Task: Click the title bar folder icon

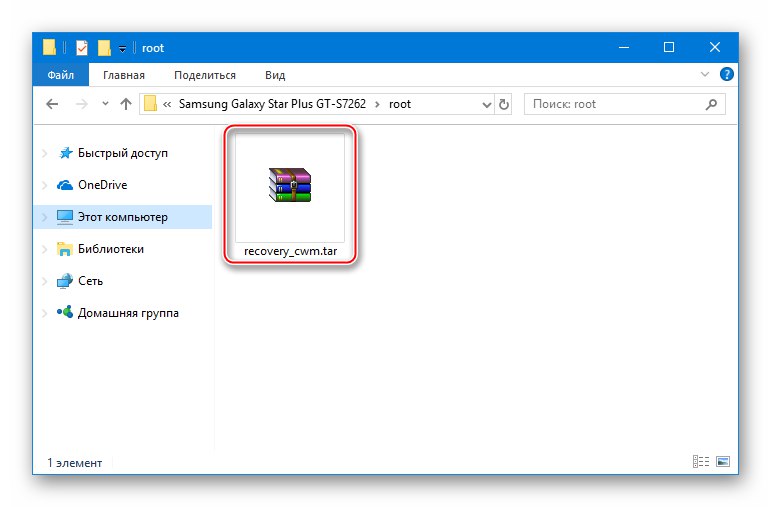Action: [x=49, y=47]
